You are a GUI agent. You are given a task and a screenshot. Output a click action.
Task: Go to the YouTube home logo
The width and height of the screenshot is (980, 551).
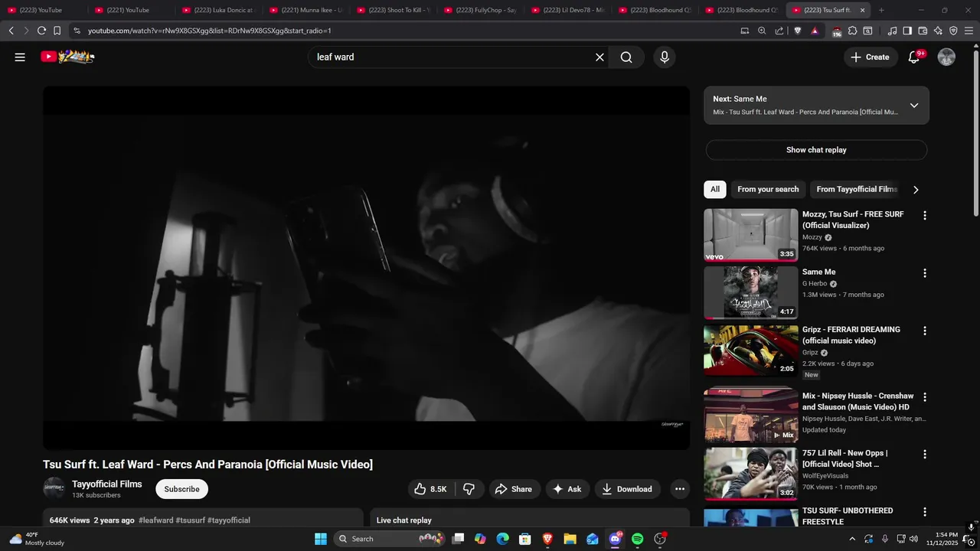67,57
